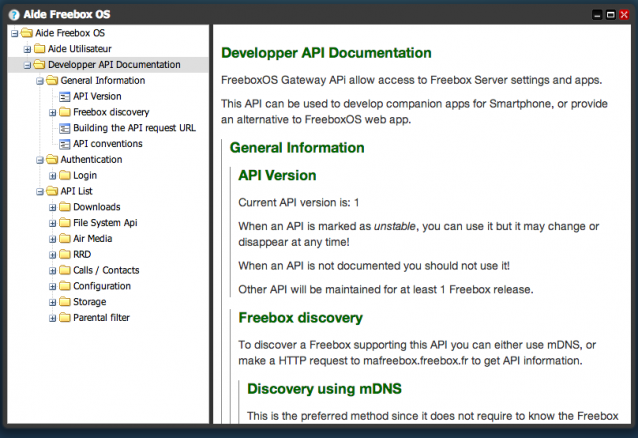Click the API List folder icon
638x438 pixels.
click(52, 191)
